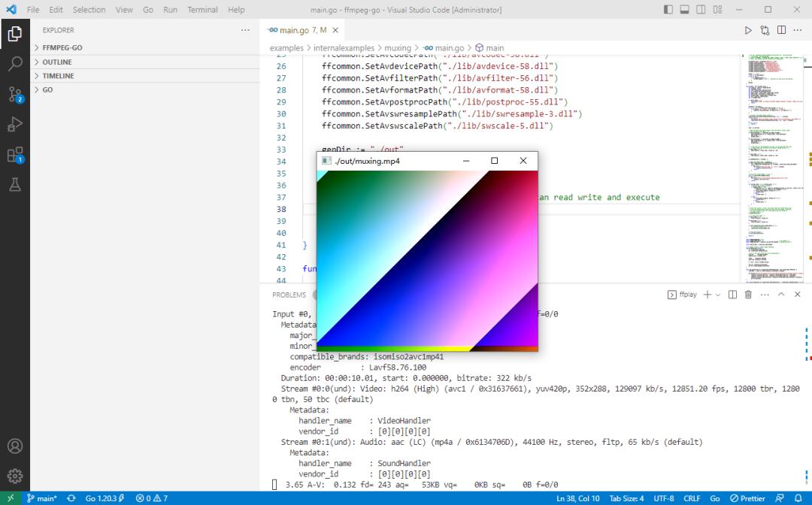Open the Source Control view
The image size is (812, 505).
(x=15, y=94)
